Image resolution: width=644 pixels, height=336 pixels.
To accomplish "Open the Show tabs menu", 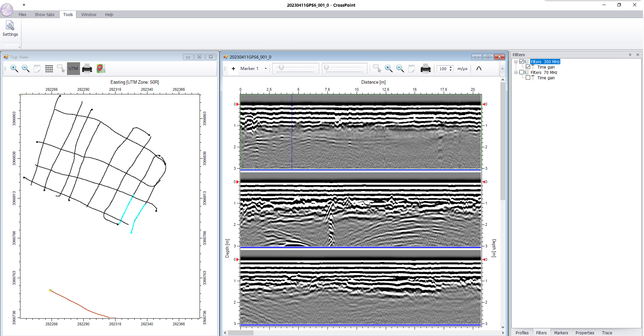I will tap(45, 14).
